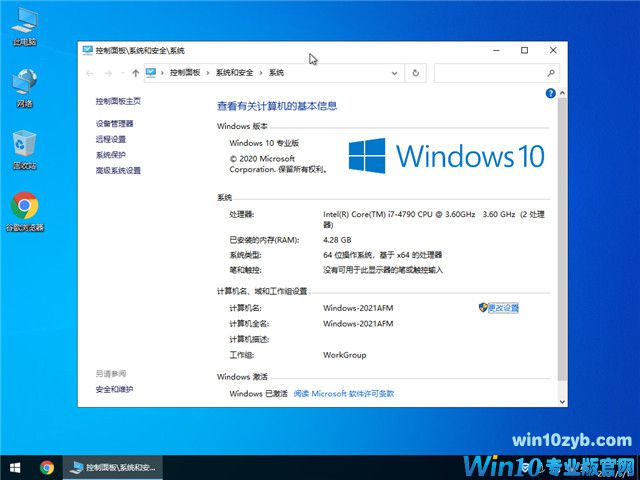Read the Microsoft 软件许可条款 link
640x480 pixels.
click(x=344, y=394)
